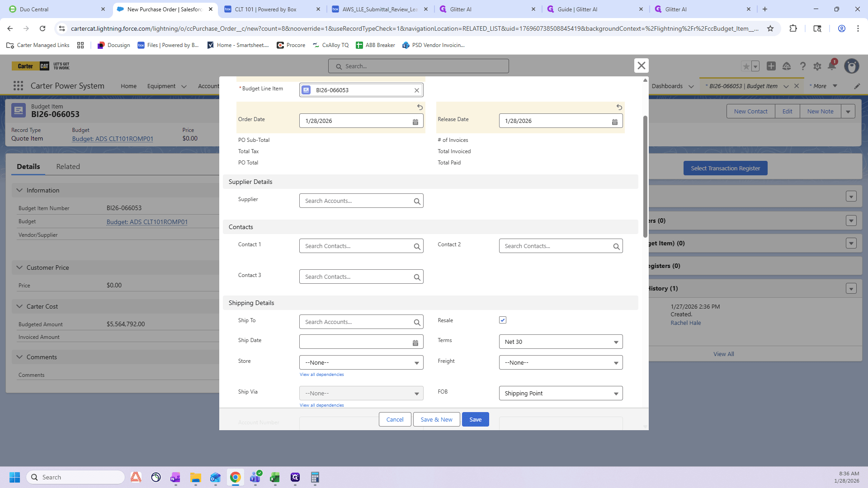Toggle the Resale checkbox
The image size is (868, 488).
click(503, 320)
